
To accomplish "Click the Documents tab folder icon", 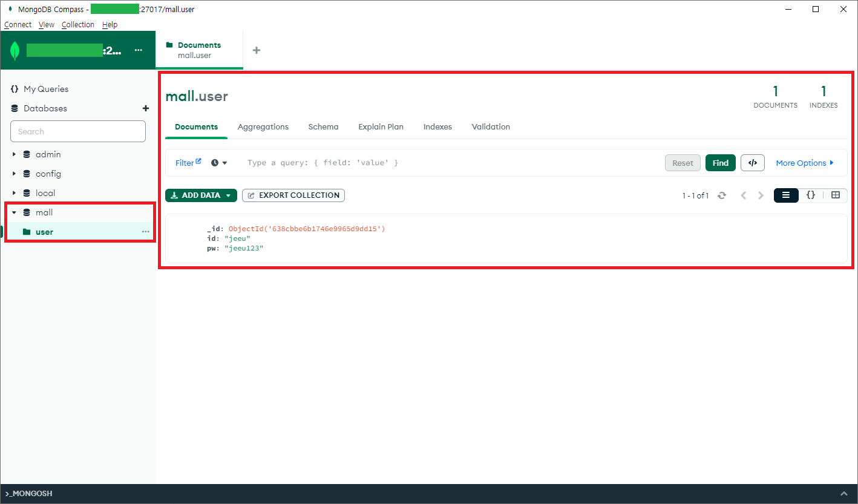I will click(169, 45).
